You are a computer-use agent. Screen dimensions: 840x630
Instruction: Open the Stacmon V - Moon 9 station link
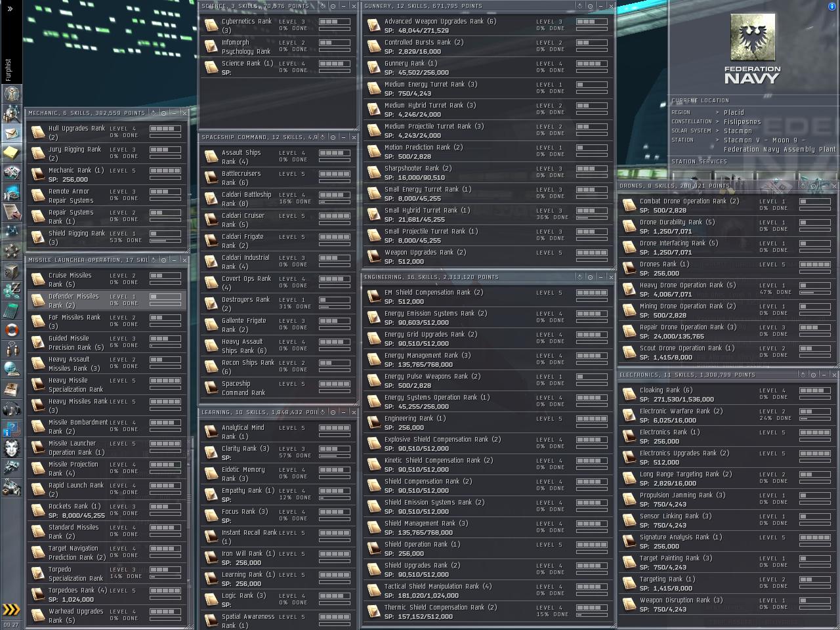coord(780,144)
